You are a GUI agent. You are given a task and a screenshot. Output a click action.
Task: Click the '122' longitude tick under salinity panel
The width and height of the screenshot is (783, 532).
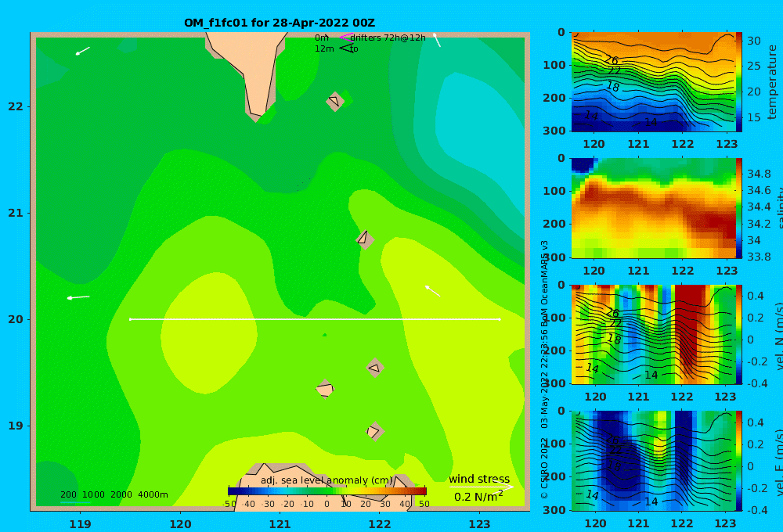682,271
